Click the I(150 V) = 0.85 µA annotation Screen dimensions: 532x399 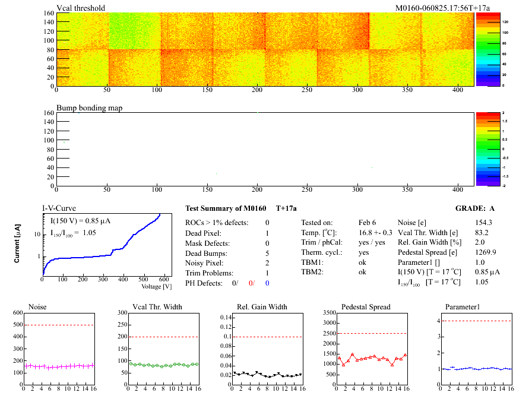80,221
